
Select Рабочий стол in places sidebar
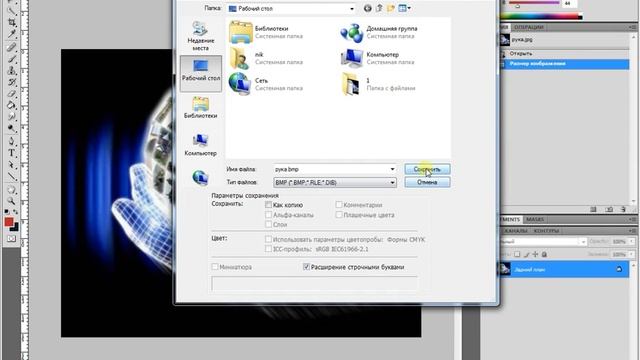[x=201, y=73]
